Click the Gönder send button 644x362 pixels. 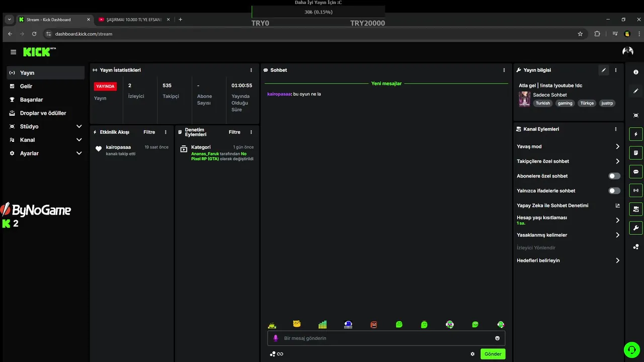tap(493, 354)
